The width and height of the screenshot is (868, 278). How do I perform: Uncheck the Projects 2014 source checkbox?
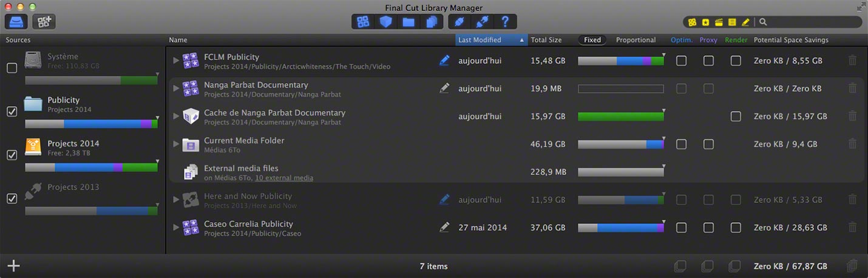point(12,155)
